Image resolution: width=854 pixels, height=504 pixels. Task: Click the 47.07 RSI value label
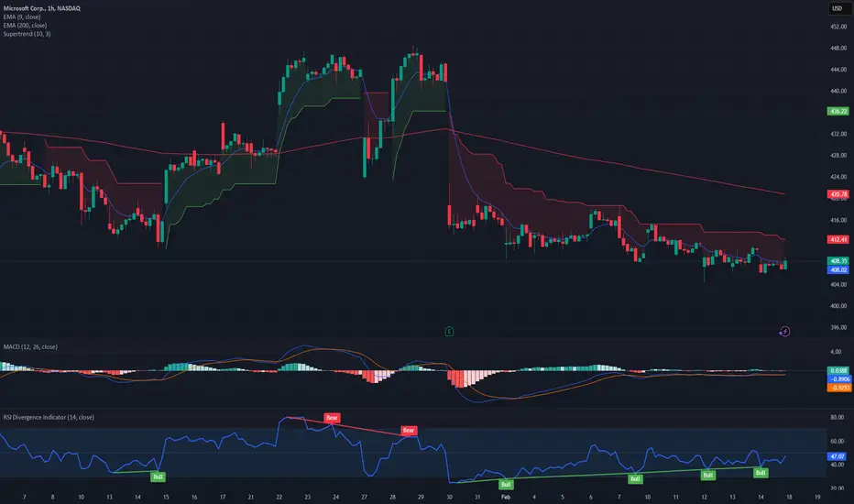click(x=838, y=456)
